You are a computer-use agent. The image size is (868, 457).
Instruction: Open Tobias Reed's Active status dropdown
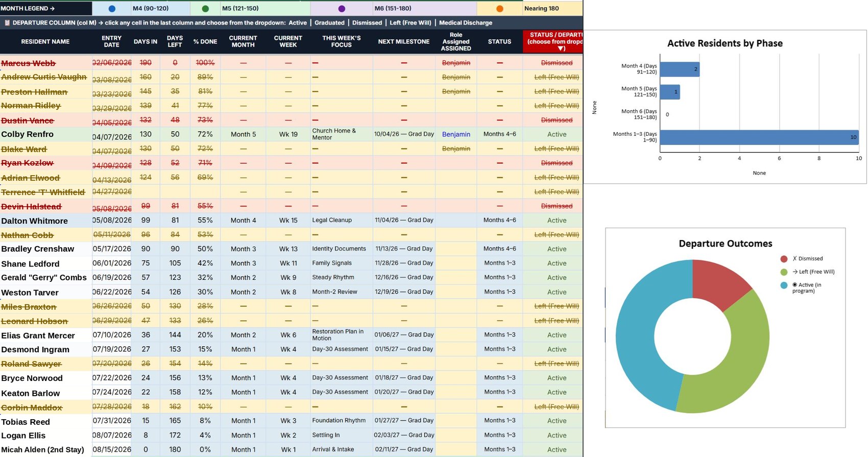coord(553,421)
